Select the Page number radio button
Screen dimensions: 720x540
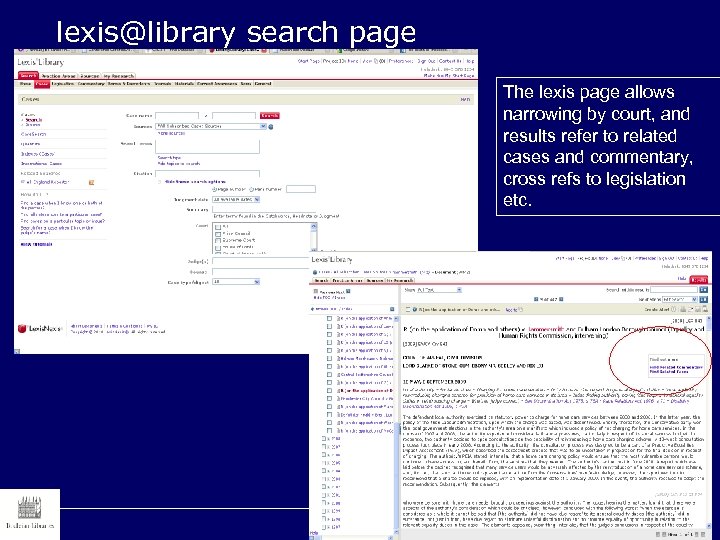(214, 189)
